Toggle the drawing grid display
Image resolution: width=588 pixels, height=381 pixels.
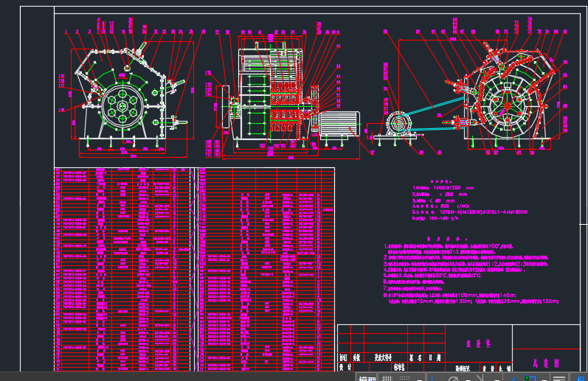pos(386,378)
